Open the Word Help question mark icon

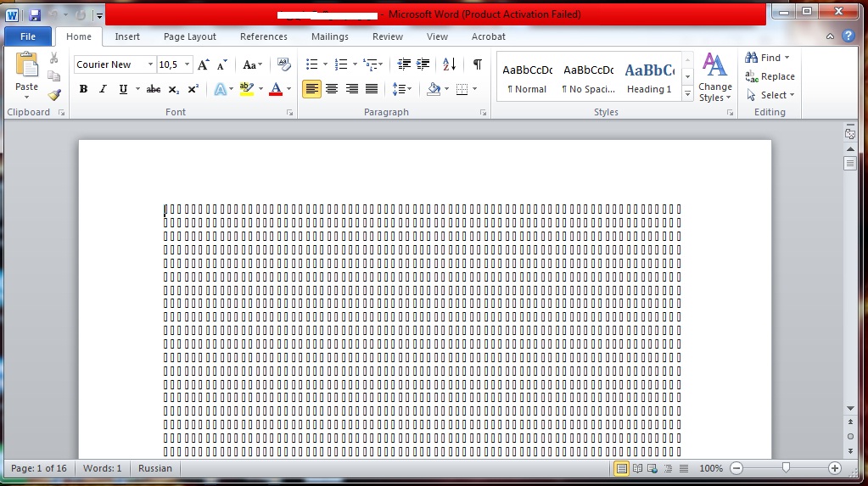click(x=848, y=36)
